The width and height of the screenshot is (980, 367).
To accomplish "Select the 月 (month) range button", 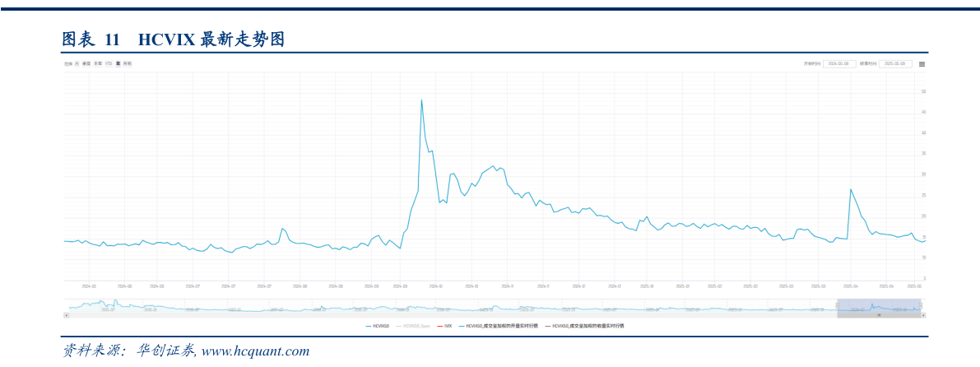I will point(77,63).
